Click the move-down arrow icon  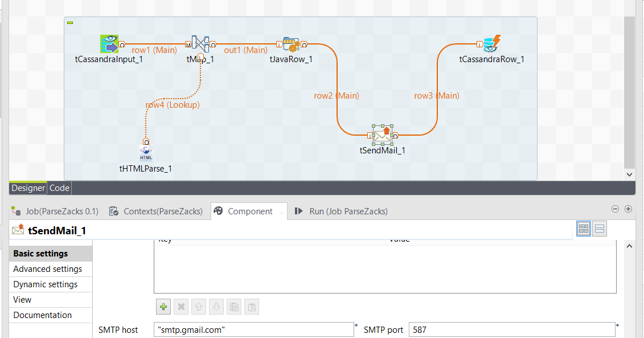[x=216, y=306]
